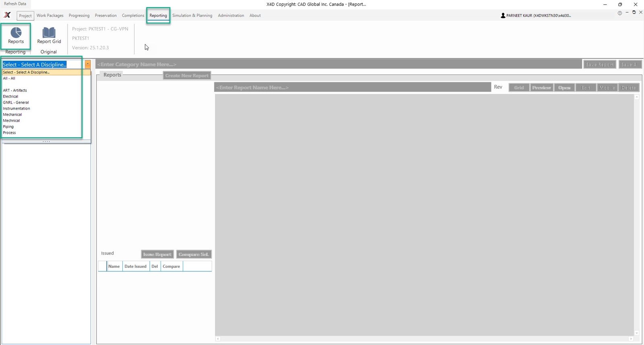Click the help question mark icon
Viewport: 644px width, 345px height.
click(x=619, y=13)
